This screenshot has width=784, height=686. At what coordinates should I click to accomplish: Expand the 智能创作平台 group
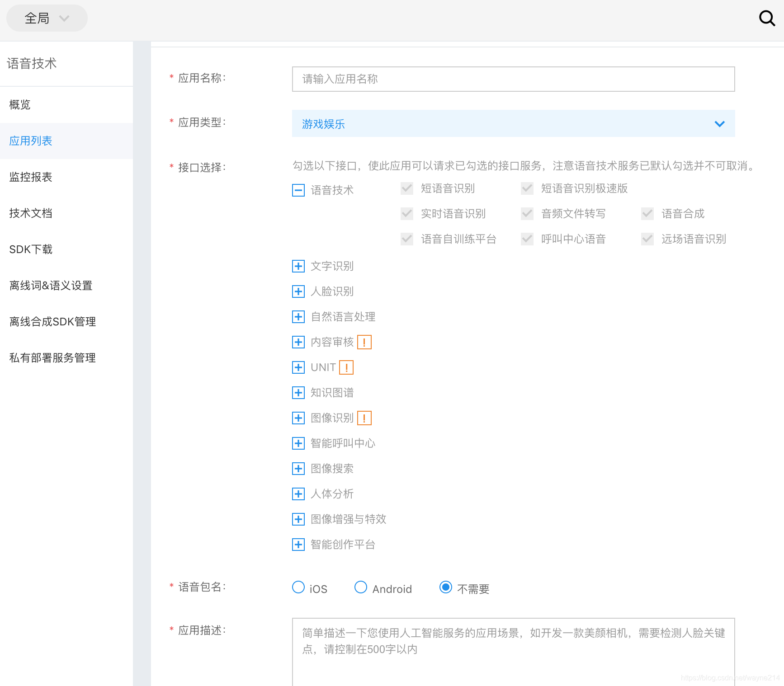(x=298, y=545)
